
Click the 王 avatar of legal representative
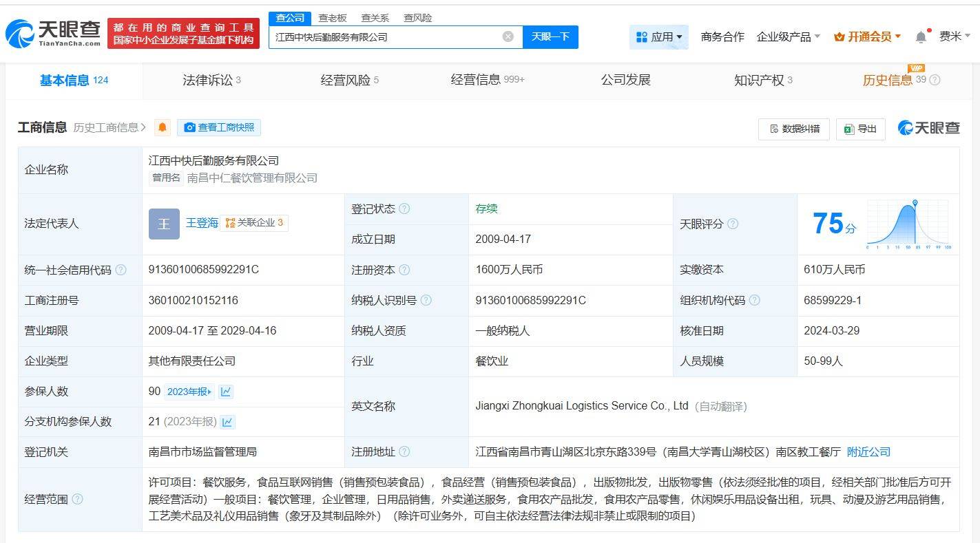pyautogui.click(x=164, y=224)
